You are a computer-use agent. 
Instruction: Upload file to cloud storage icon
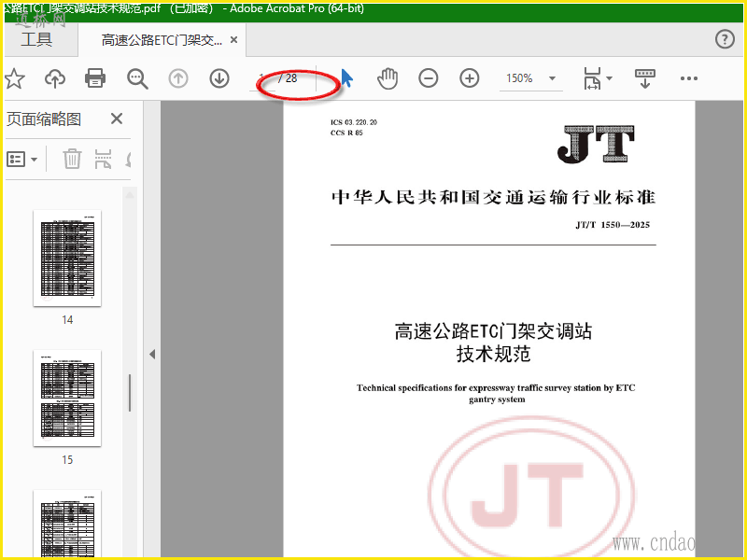[x=55, y=78]
